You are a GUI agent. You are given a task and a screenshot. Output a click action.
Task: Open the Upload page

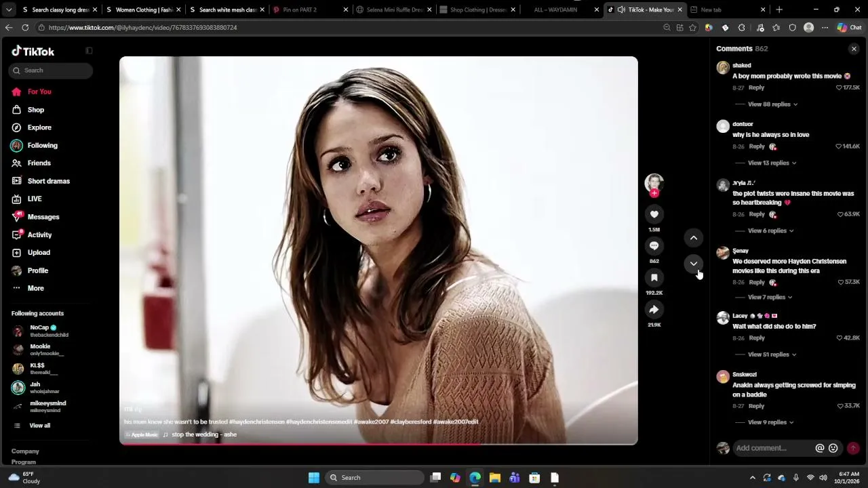click(x=39, y=253)
